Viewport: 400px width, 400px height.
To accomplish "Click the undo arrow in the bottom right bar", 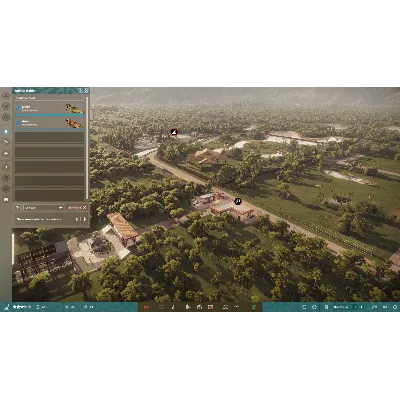I will click(304, 307).
